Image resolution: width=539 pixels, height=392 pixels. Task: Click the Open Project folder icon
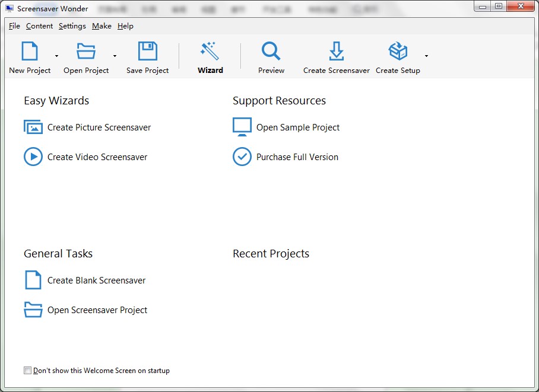tap(86, 52)
